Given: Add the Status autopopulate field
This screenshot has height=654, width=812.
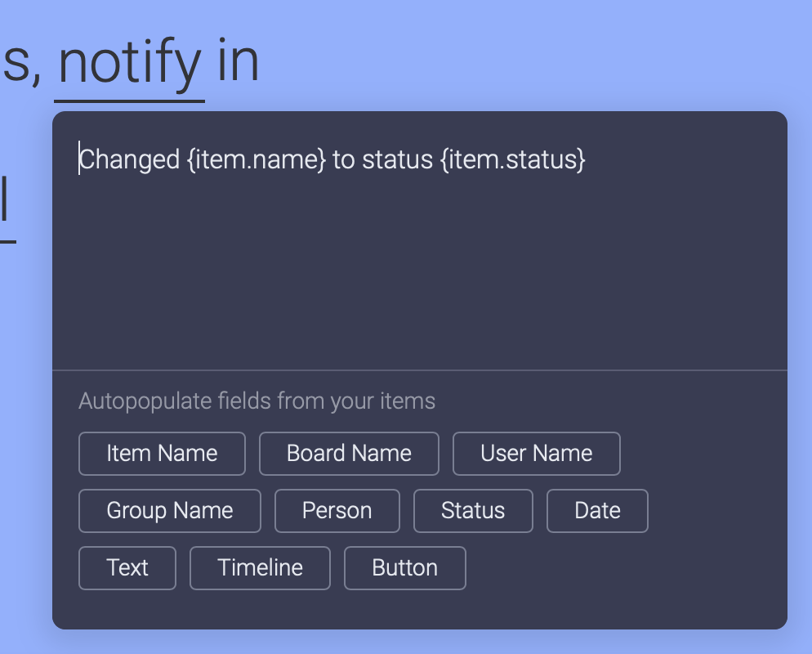Looking at the screenshot, I should tap(473, 511).
